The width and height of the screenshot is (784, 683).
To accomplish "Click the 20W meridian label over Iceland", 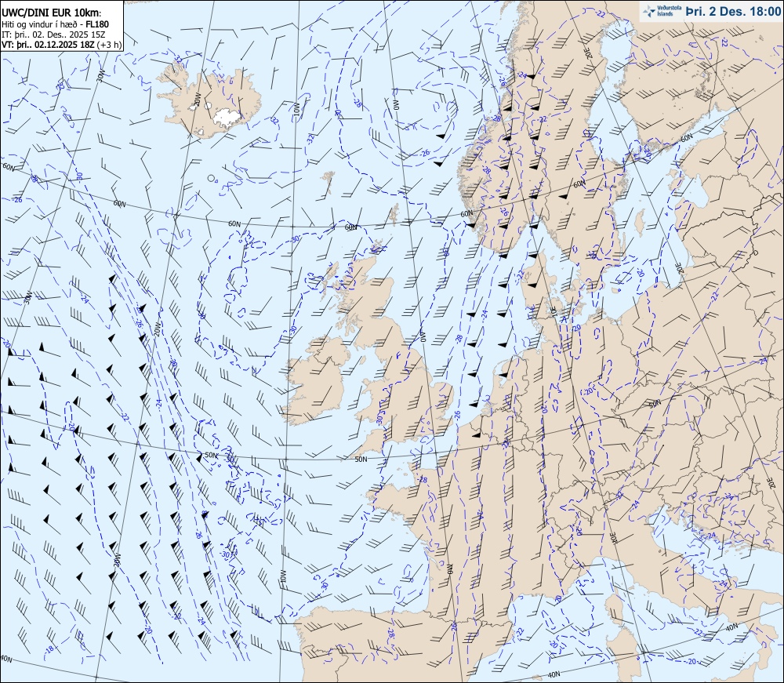I will pos(198,99).
